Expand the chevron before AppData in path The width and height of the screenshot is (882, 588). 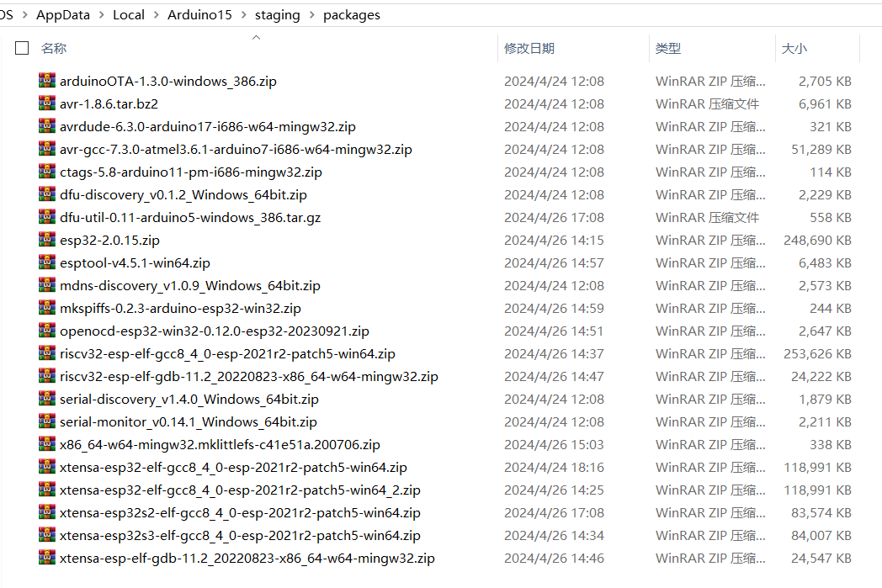(x=24, y=15)
